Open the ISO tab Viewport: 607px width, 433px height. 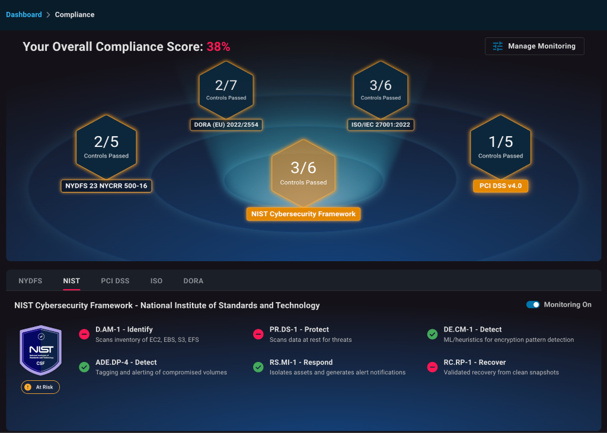pyautogui.click(x=156, y=281)
